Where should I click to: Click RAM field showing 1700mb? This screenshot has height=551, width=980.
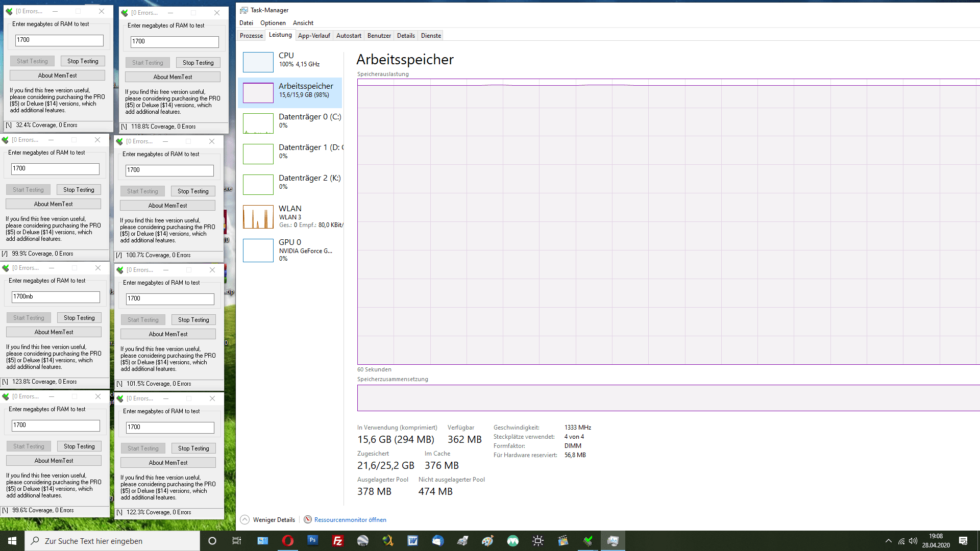56,297
